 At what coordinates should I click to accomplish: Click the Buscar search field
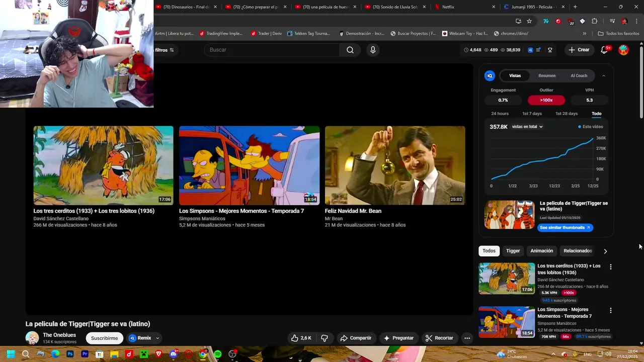pyautogui.click(x=272, y=50)
